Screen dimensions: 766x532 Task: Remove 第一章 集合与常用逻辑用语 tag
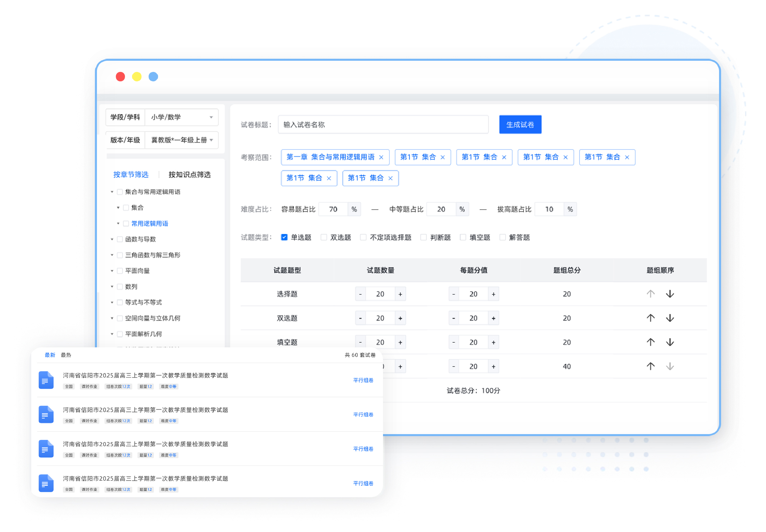(x=381, y=157)
